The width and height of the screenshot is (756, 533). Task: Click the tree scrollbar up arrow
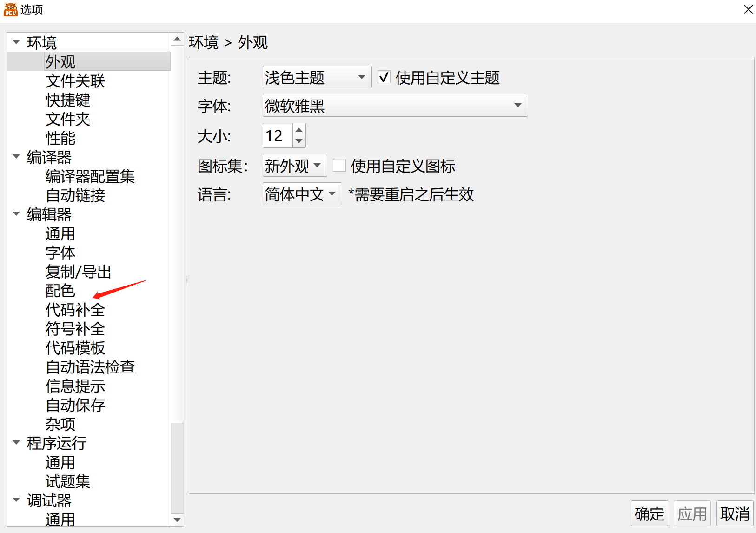tap(177, 39)
